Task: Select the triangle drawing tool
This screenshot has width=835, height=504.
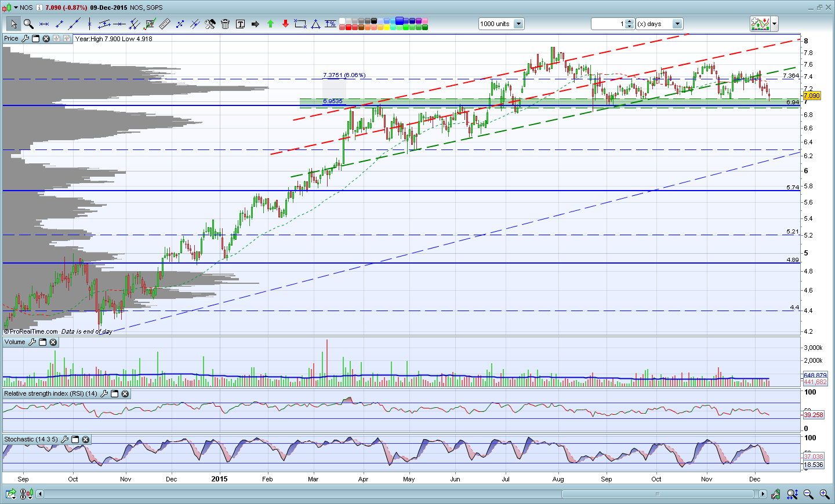Action: (x=315, y=24)
